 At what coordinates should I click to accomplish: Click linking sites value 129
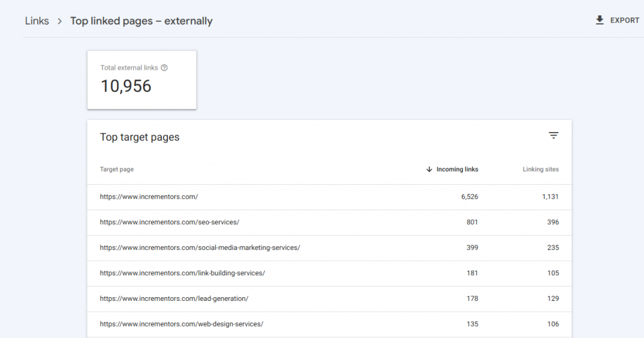click(553, 298)
